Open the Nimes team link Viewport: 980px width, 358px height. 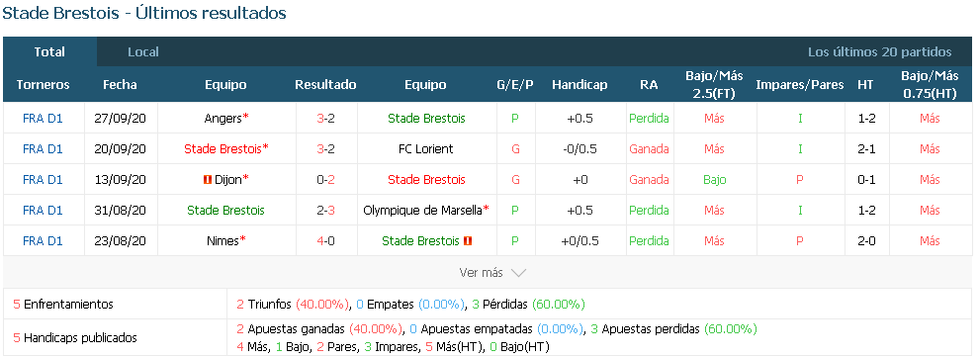pyautogui.click(x=223, y=241)
